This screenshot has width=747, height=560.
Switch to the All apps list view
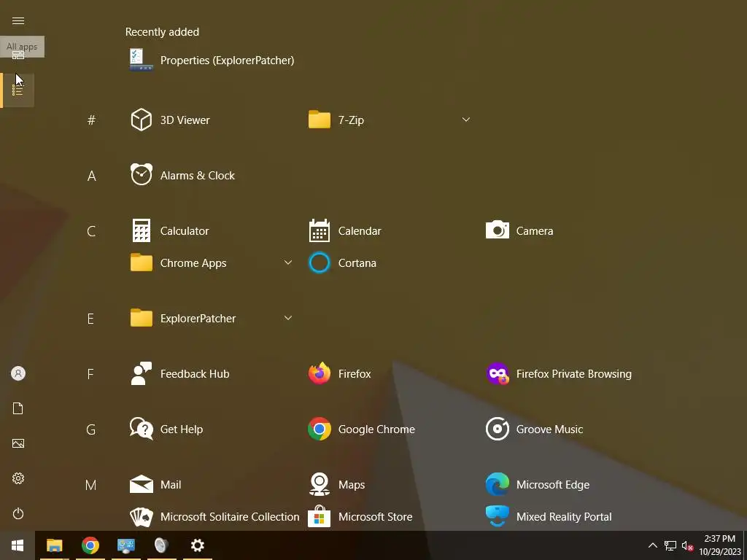tap(18, 90)
